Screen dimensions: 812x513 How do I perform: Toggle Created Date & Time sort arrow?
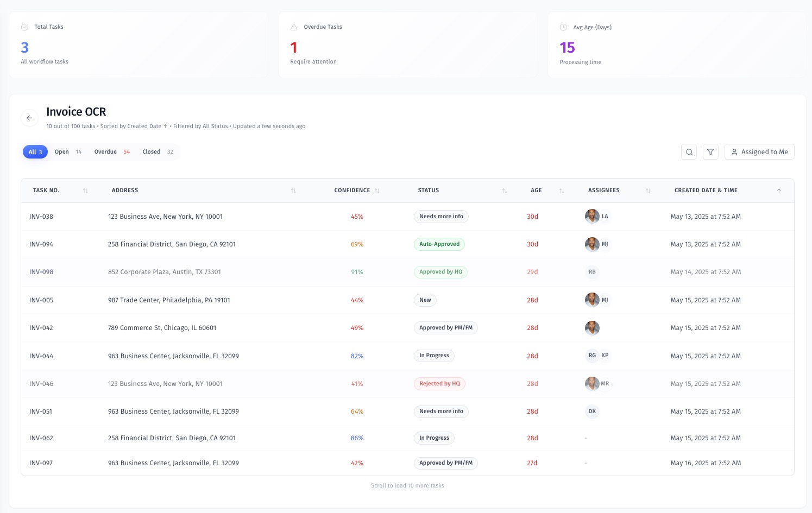point(779,191)
